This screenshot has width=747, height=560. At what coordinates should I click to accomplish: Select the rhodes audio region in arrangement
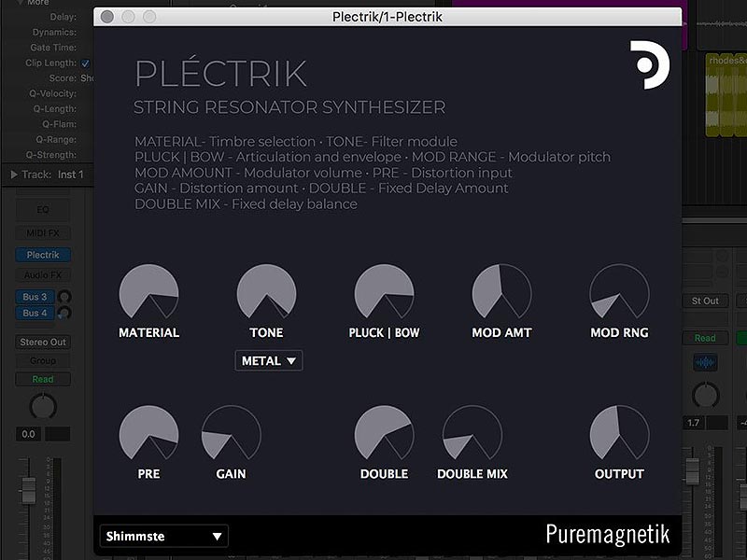pyautogui.click(x=726, y=95)
